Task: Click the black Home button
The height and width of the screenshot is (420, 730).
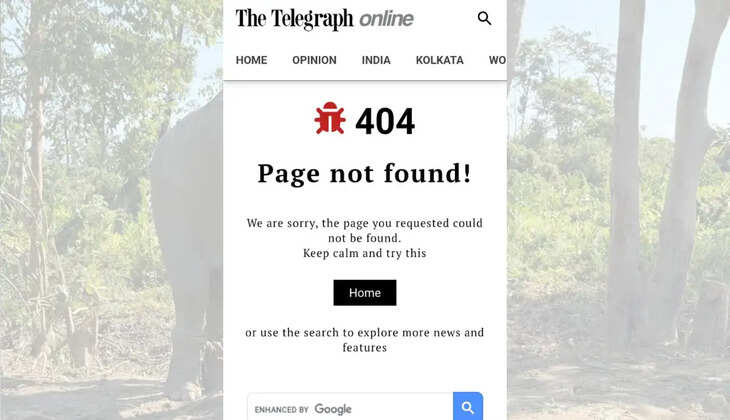Action: pos(365,293)
